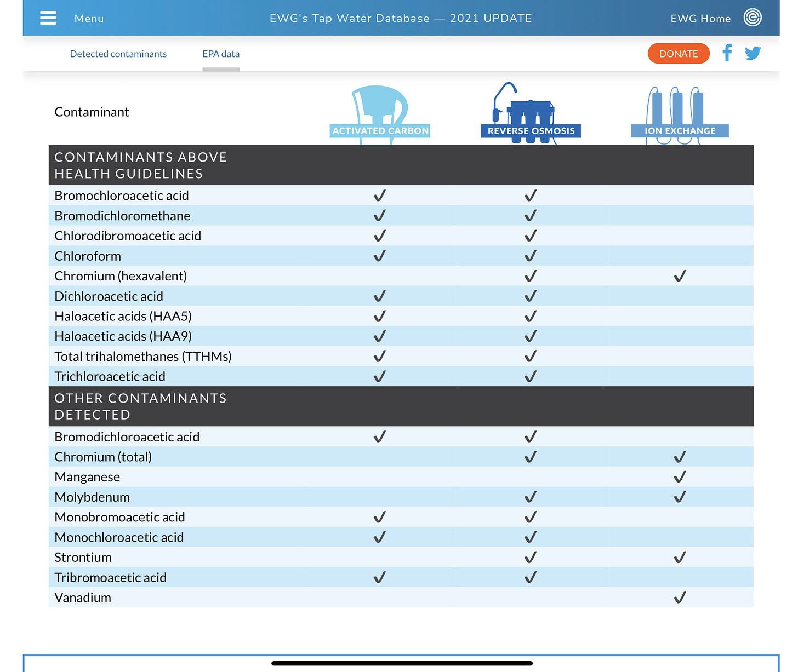The height and width of the screenshot is (672, 798).
Task: Select Manganese row label
Action: pos(87,477)
